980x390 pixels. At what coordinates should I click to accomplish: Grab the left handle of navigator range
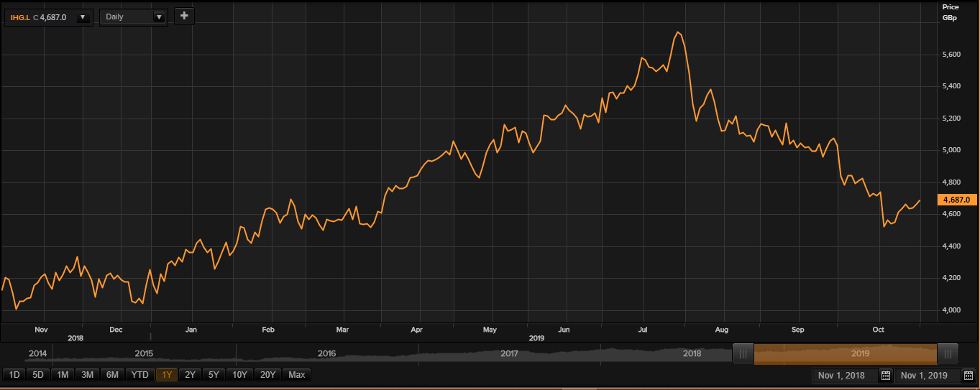743,353
